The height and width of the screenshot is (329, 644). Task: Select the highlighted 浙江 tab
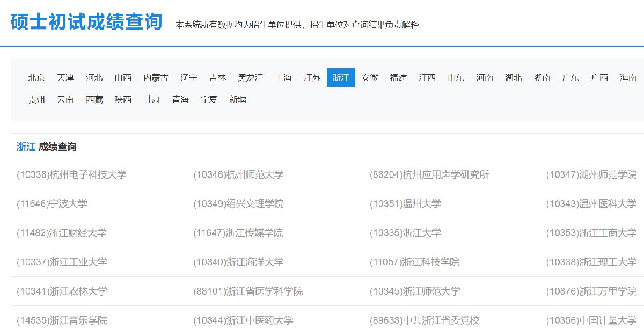tap(341, 77)
